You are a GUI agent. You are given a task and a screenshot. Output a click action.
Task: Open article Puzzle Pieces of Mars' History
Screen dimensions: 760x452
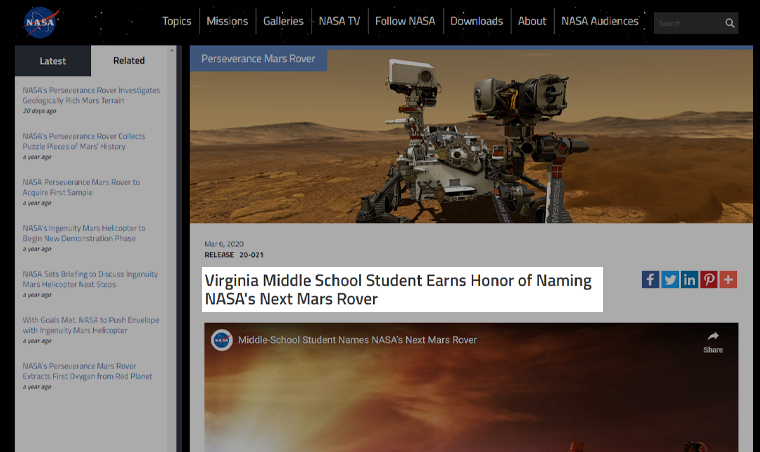[83, 141]
